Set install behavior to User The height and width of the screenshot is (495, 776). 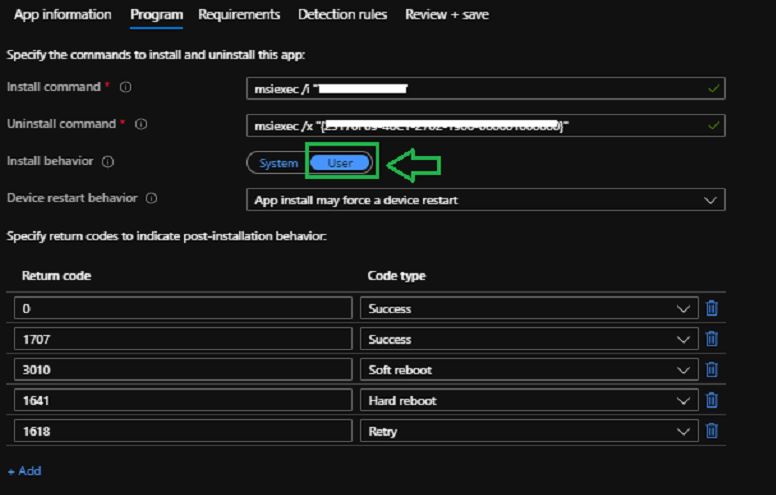click(x=340, y=163)
